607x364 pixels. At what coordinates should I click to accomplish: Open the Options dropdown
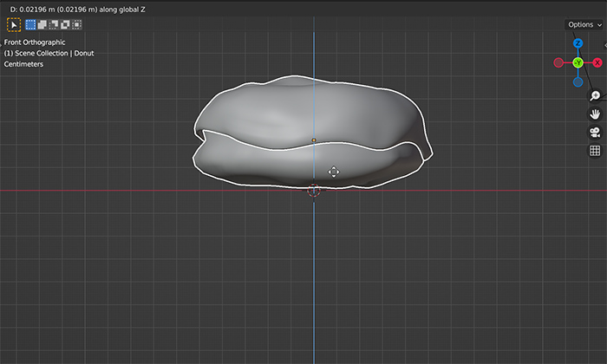584,25
